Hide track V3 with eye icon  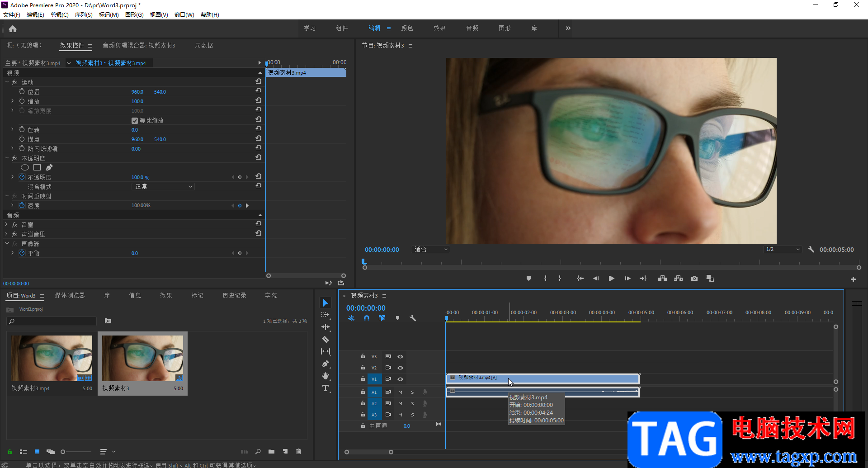pos(400,356)
